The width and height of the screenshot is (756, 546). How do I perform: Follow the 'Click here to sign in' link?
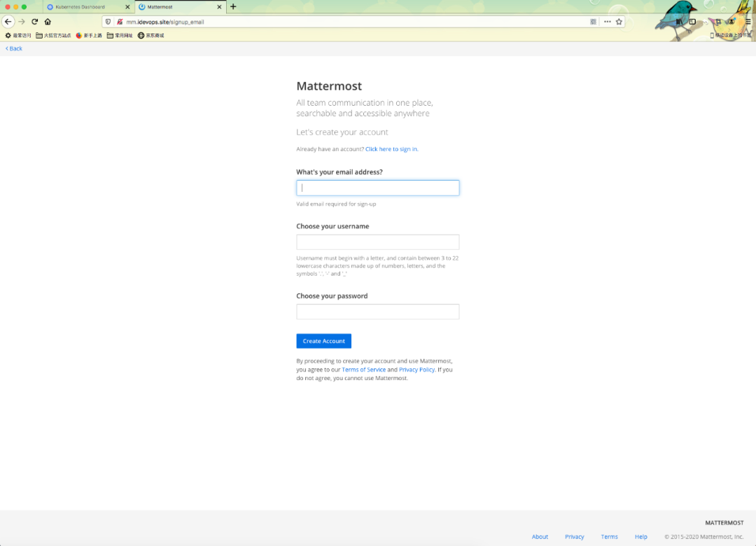tap(391, 149)
